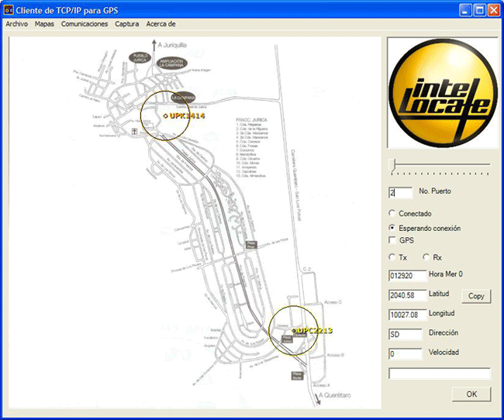
Task: Click the Longitud field showing 10027.08
Action: tap(408, 315)
